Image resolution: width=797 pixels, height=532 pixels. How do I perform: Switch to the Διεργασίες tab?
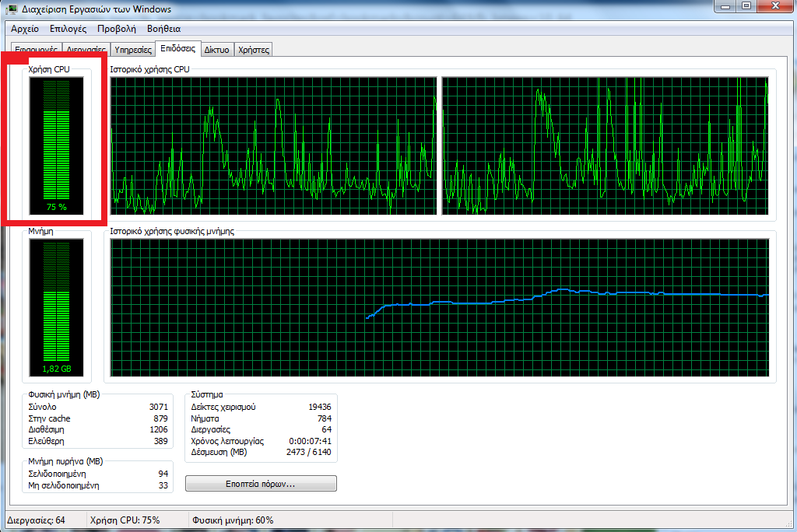86,49
